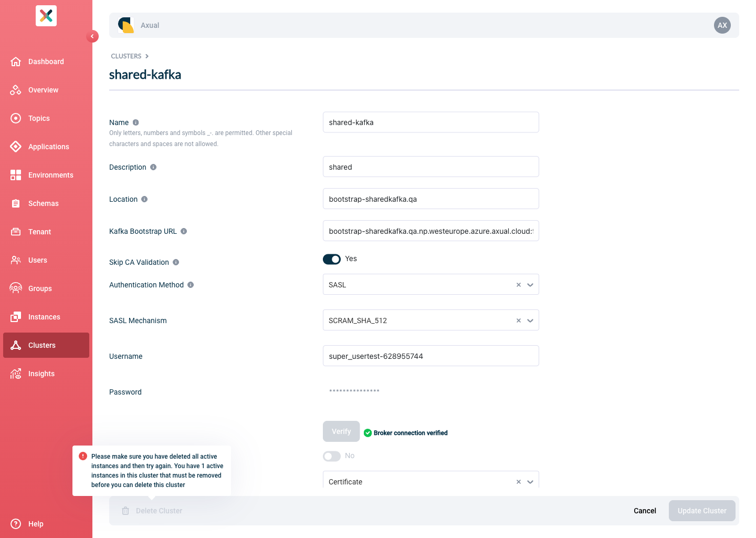
Task: Click the info icon next to Description
Action: point(153,167)
